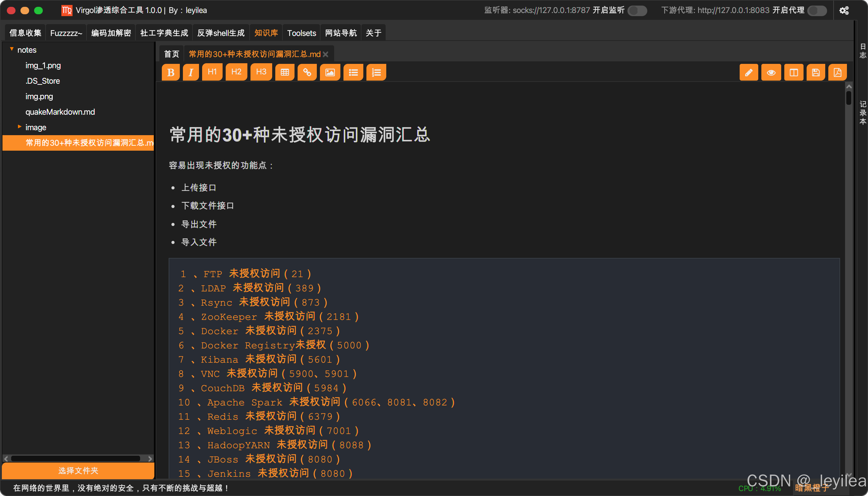The width and height of the screenshot is (868, 496).
Task: Export to PDF using the PDF icon
Action: pyautogui.click(x=837, y=72)
